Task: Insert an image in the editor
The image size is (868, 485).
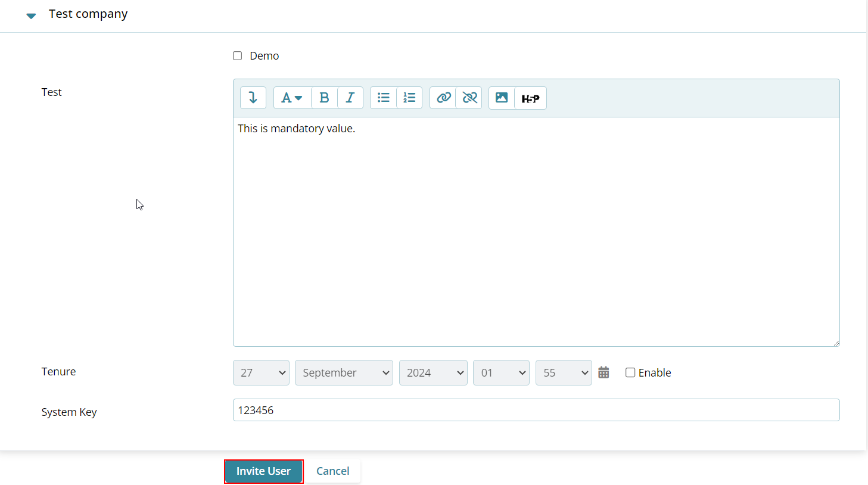Action: click(x=502, y=98)
